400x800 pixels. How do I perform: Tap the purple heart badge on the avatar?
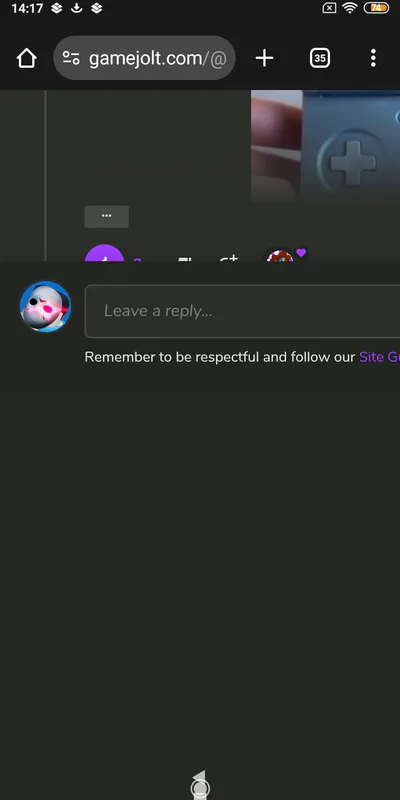pos(301,252)
